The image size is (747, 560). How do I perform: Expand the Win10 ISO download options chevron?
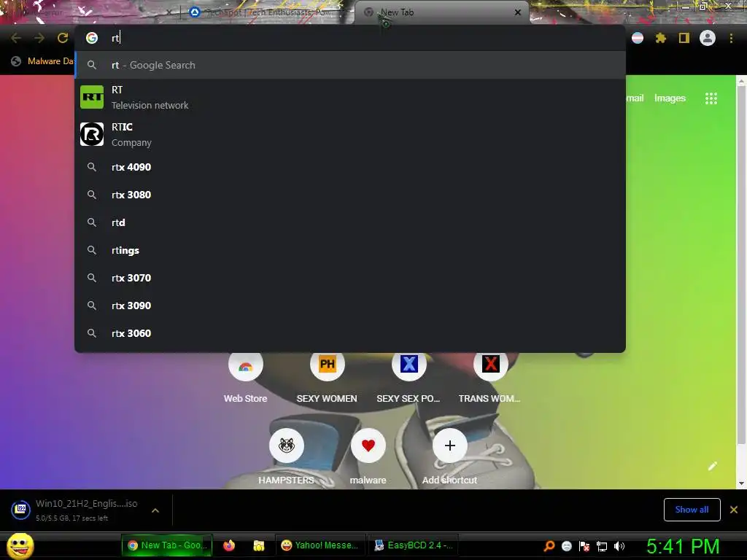click(155, 510)
